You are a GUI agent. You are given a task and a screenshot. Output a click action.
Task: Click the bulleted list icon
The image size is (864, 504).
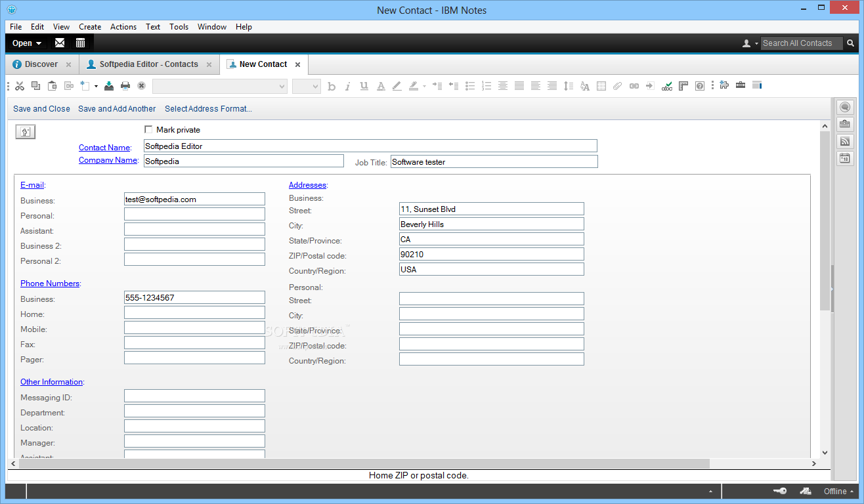tap(470, 86)
